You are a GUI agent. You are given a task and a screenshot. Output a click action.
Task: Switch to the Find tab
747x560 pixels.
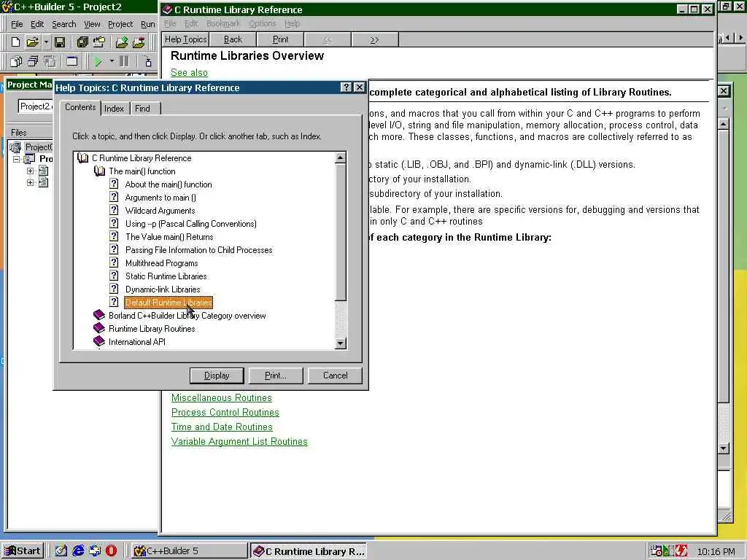(x=142, y=109)
